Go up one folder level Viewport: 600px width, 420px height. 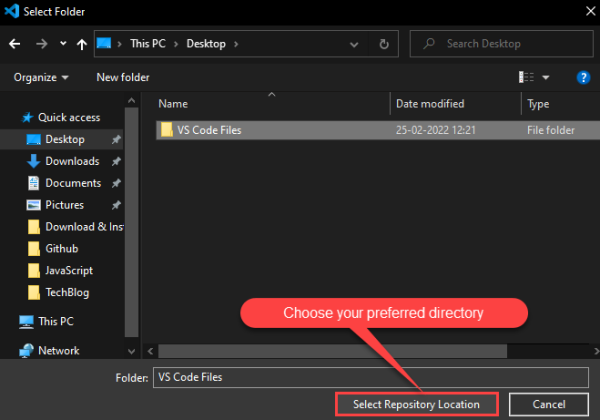click(x=82, y=44)
